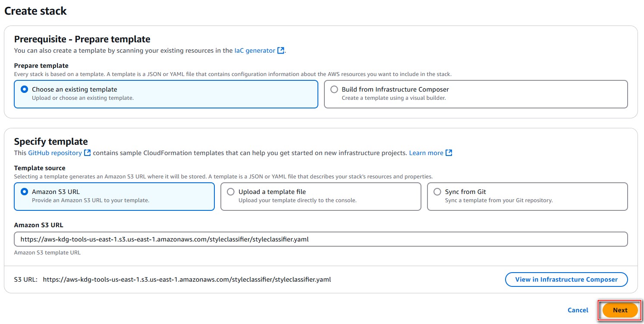Click the Template source label
The image size is (644, 324).
pyautogui.click(x=40, y=168)
